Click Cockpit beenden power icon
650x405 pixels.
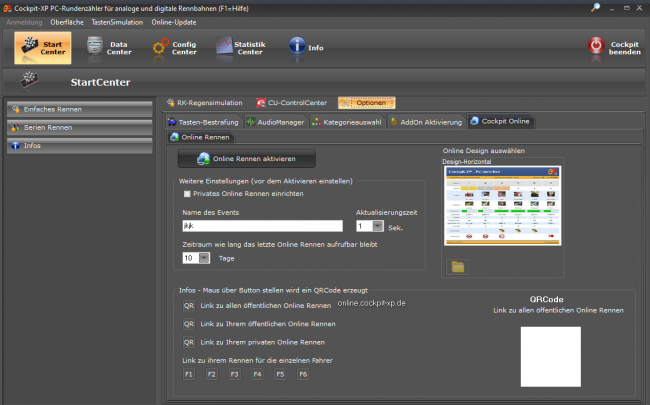(x=597, y=44)
